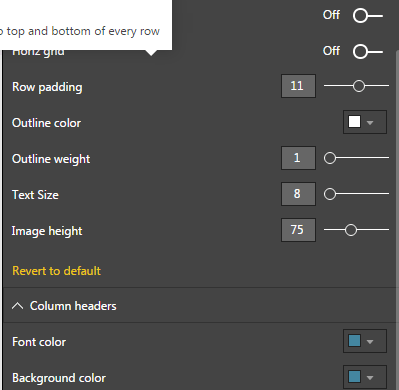Screen dimensions: 399x390
Task: Click the Revert to default link
Action: point(56,271)
